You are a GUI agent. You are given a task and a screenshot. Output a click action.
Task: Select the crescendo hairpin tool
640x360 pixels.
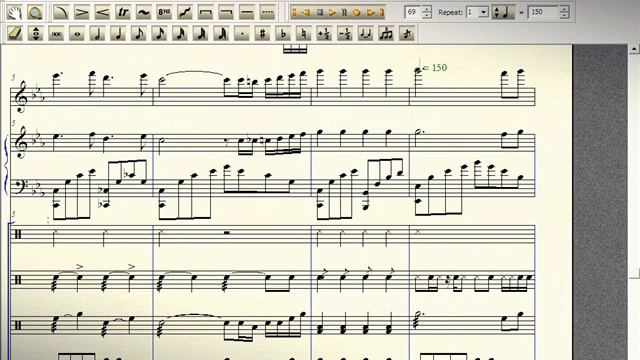tap(102, 12)
